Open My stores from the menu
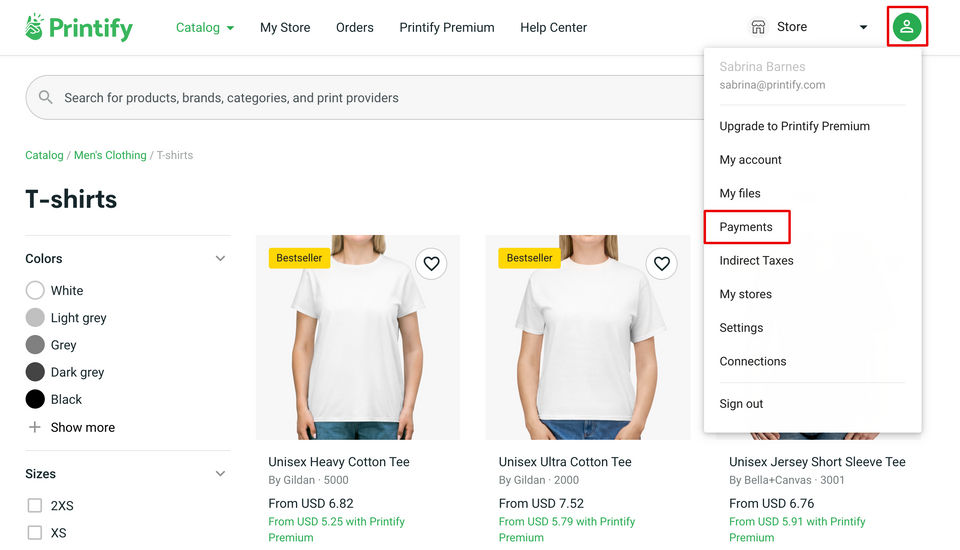 pyautogui.click(x=745, y=294)
